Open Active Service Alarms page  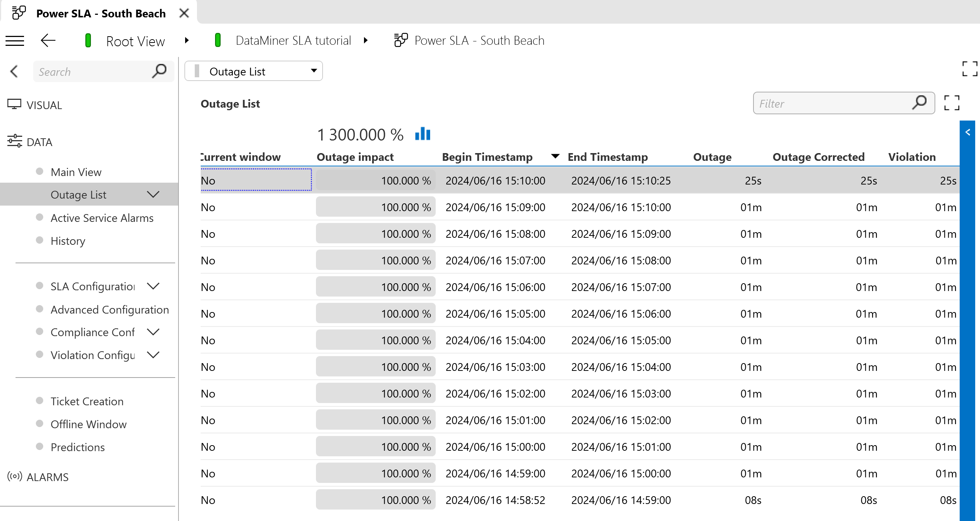(102, 218)
